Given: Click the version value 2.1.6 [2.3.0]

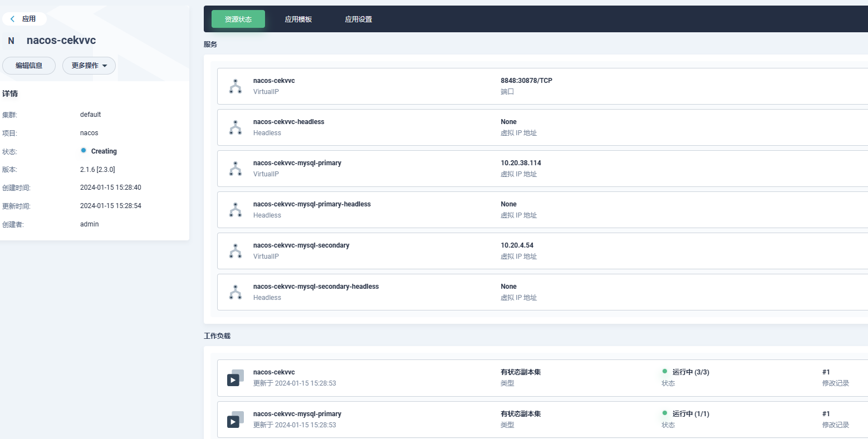Looking at the screenshot, I should [x=97, y=170].
